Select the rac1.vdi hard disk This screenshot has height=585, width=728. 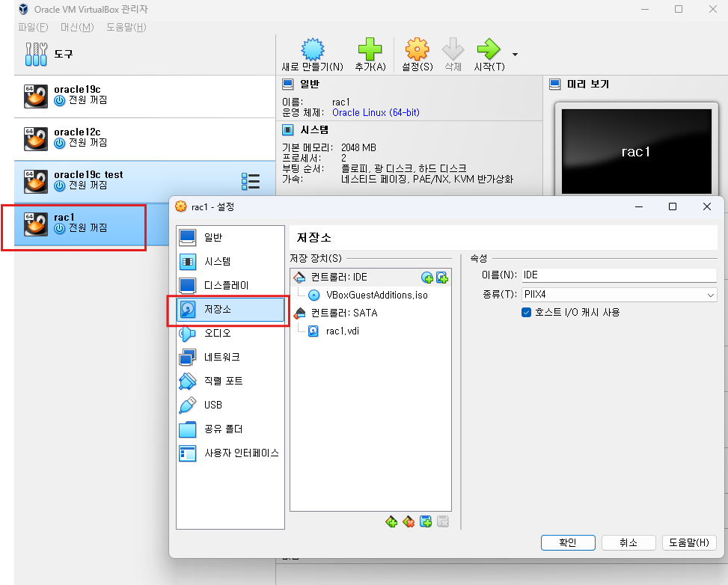pos(342,331)
